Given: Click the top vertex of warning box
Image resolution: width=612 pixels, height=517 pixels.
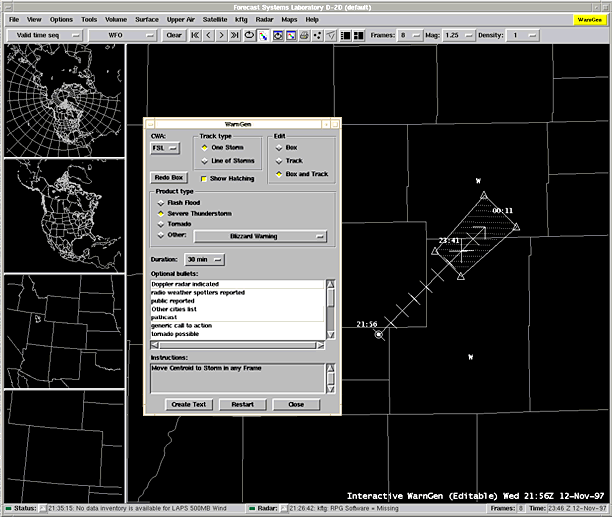Looking at the screenshot, I should tap(484, 195).
